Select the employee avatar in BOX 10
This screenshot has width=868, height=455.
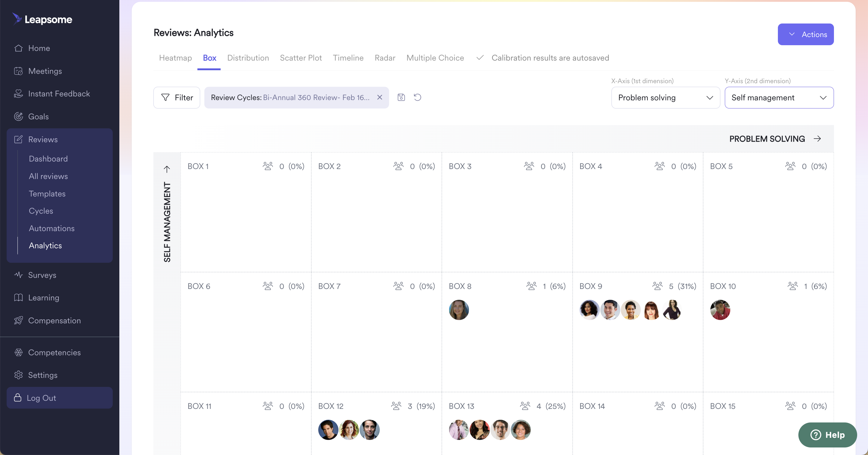tap(720, 310)
